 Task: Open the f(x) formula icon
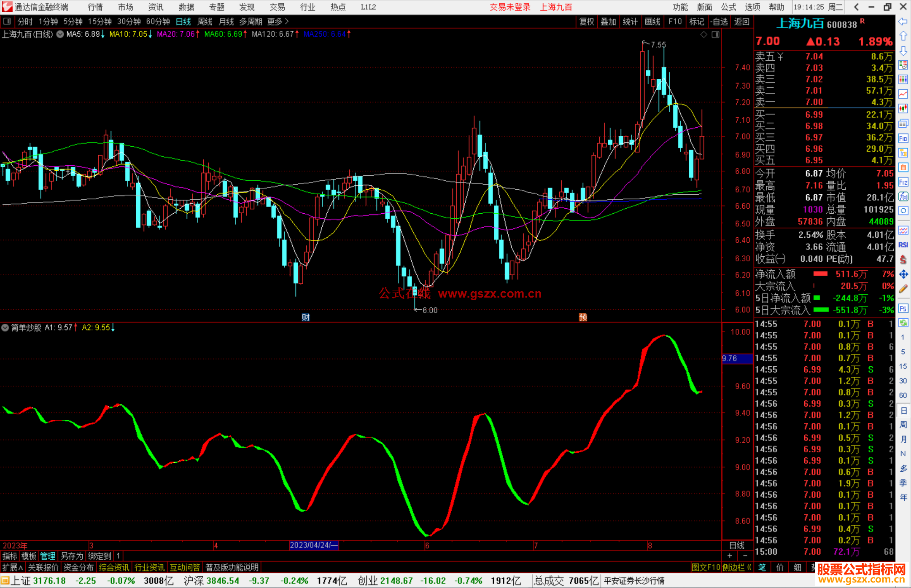pyautogui.click(x=903, y=196)
